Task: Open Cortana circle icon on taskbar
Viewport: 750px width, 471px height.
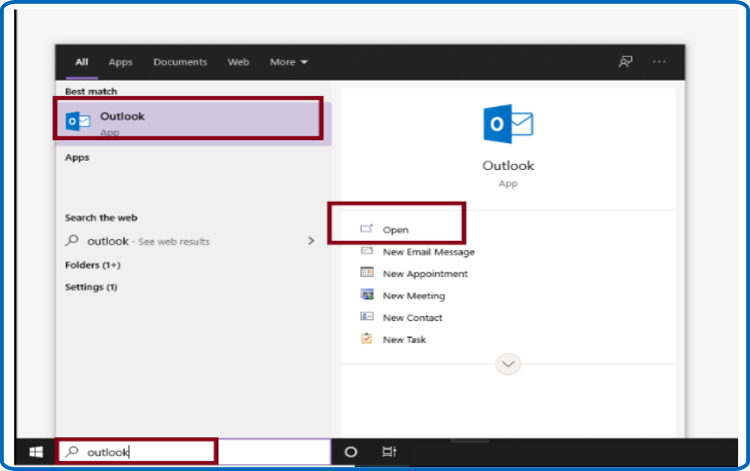Action: 351,452
